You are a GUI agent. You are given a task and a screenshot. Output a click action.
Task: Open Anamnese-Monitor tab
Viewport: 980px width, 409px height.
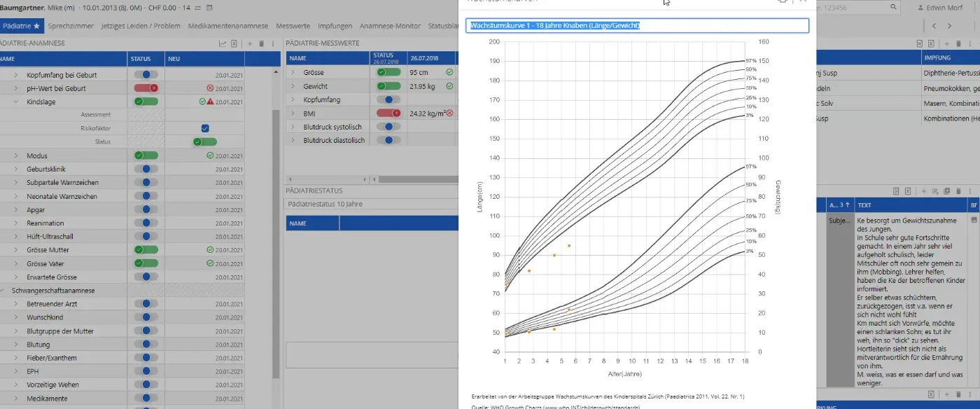[390, 25]
